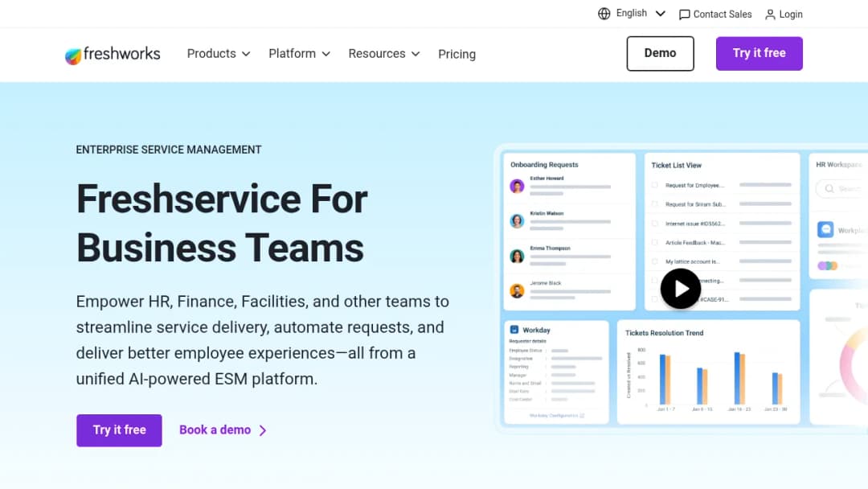Image resolution: width=868 pixels, height=489 pixels.
Task: Tick the checkbox for Article Feedback ticket
Action: pyautogui.click(x=655, y=243)
